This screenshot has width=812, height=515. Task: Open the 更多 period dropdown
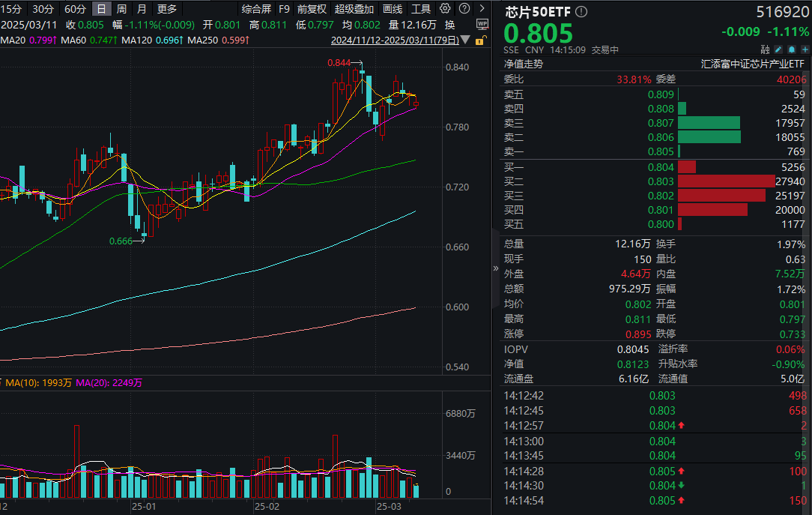166,9
